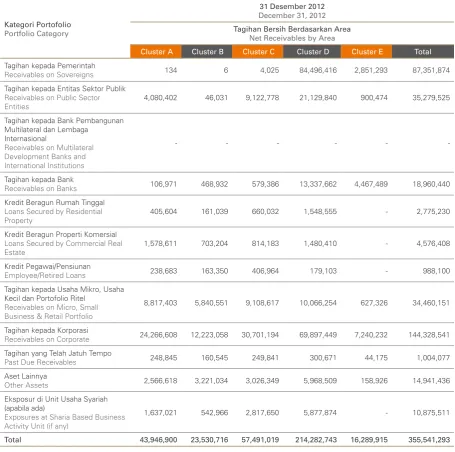Screen dimensions: 455x452
Task: Click value 703,204 in Commercial Real Estate row
Action: [214, 243]
